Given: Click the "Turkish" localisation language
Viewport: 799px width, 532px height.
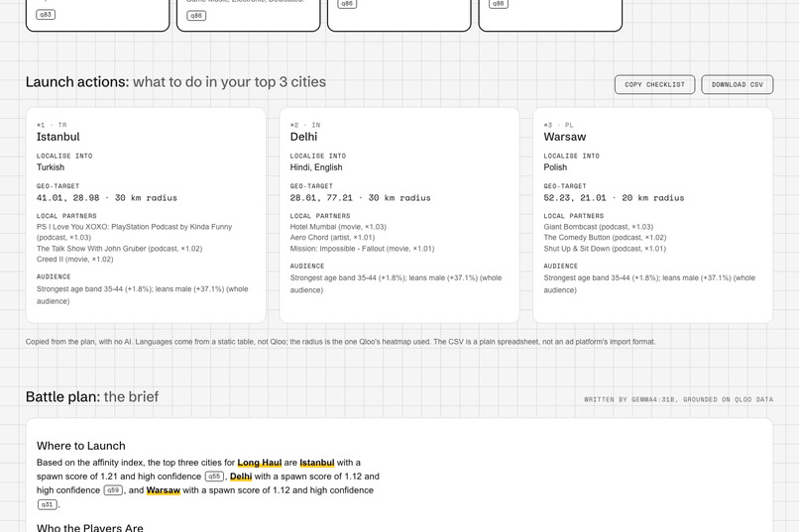Looking at the screenshot, I should 51,167.
